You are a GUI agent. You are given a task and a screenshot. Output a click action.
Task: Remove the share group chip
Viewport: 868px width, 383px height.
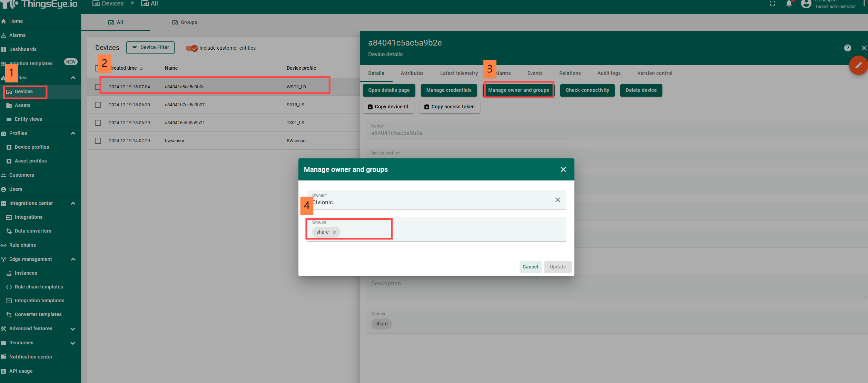334,232
